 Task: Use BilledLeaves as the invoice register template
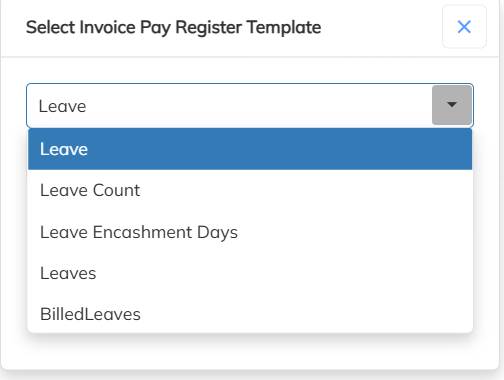pyautogui.click(x=250, y=314)
